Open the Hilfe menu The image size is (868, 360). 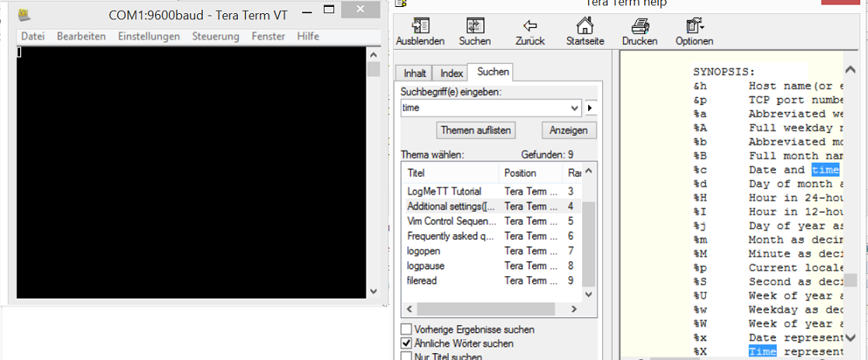[x=308, y=36]
